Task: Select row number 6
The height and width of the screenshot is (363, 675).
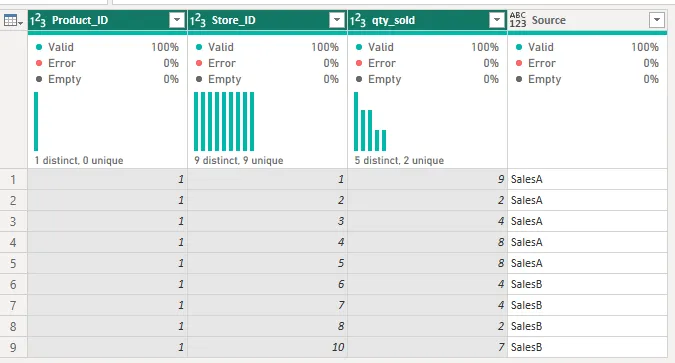Action: coord(13,284)
